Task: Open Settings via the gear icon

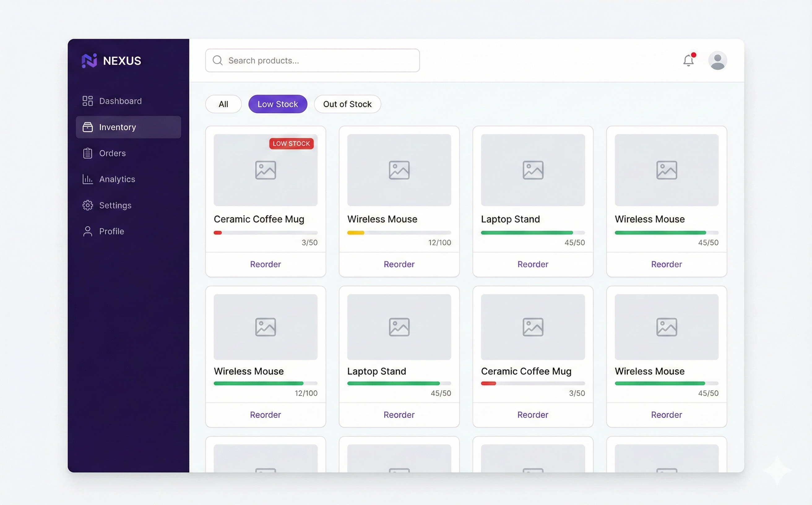Action: [x=88, y=205]
